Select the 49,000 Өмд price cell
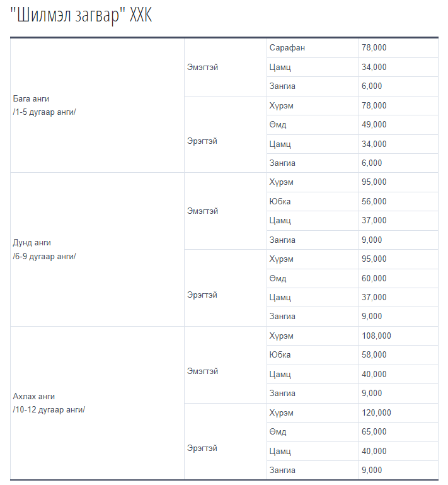Viewport: 448px width, 485px height. (399, 125)
